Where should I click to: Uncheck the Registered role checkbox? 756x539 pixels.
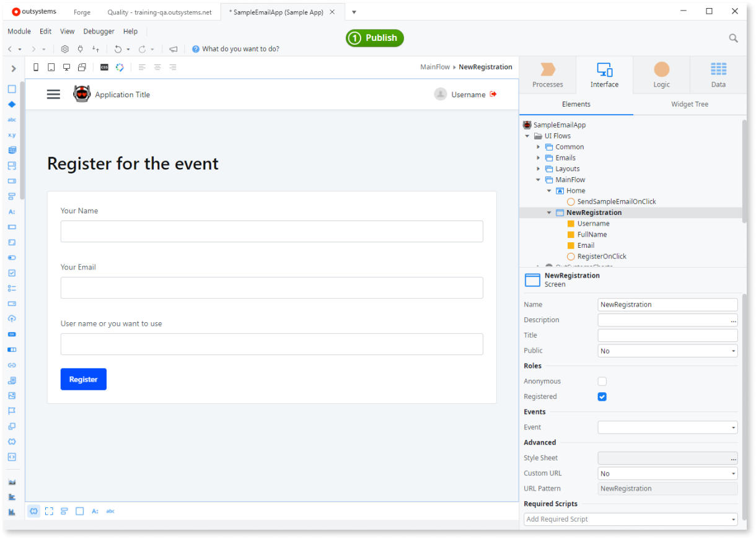coord(602,397)
